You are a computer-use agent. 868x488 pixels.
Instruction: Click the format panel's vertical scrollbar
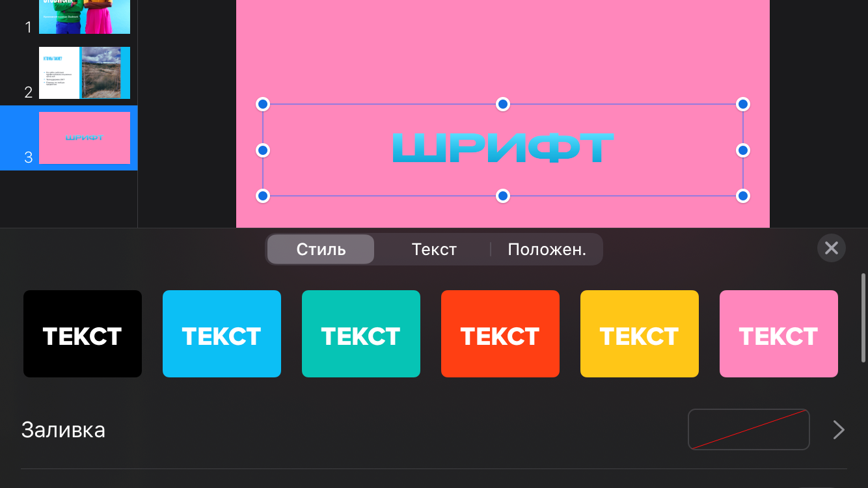[863, 318]
